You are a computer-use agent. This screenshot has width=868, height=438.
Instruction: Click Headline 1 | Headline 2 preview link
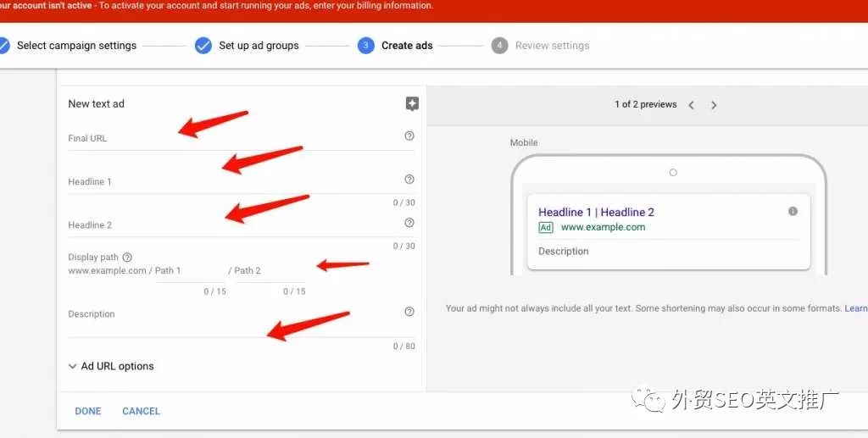(596, 212)
